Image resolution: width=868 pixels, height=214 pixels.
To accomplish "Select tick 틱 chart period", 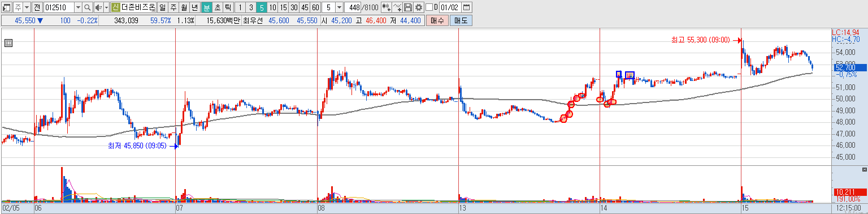I will pos(228,7).
